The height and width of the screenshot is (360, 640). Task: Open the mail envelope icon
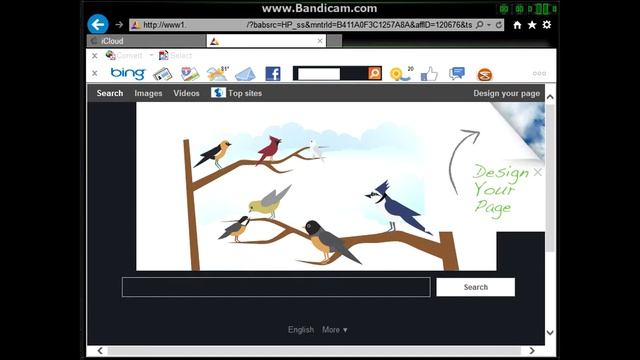click(245, 74)
